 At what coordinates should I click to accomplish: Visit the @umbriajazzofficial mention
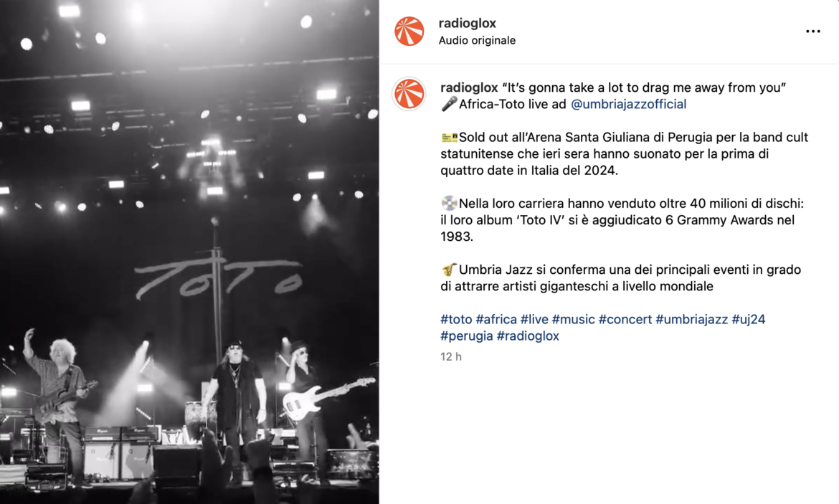click(629, 104)
